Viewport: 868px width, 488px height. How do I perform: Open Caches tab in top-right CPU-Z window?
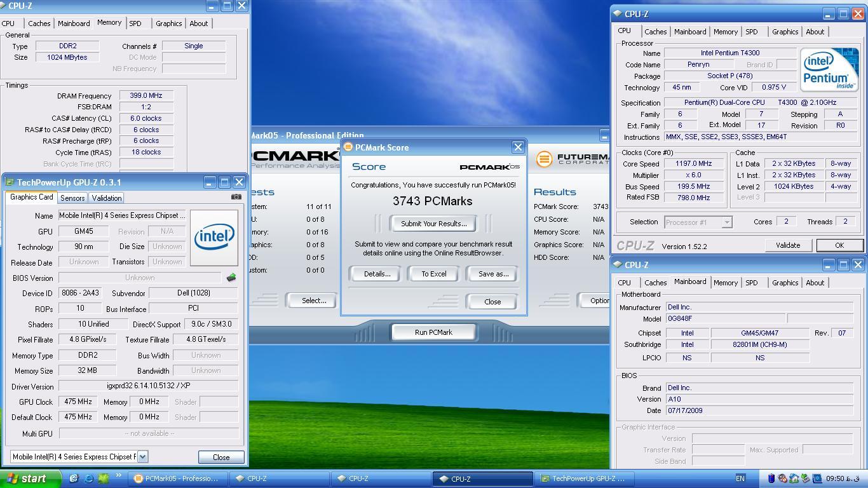655,32
